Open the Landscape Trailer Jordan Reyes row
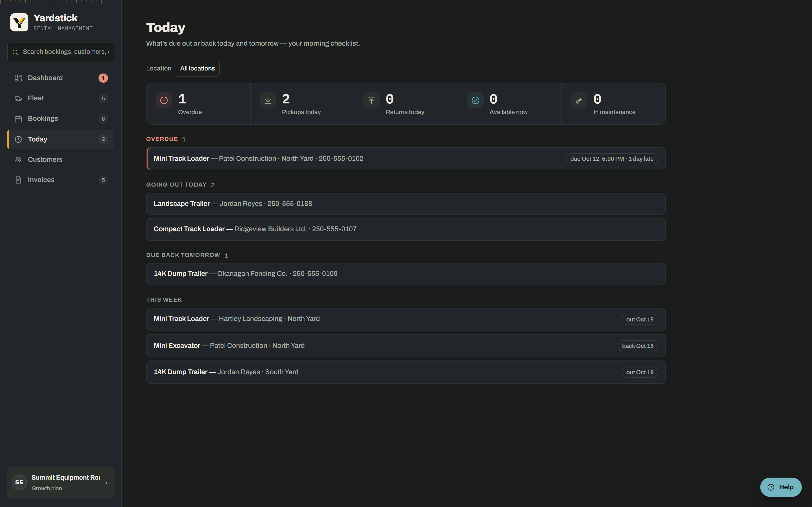 point(406,204)
